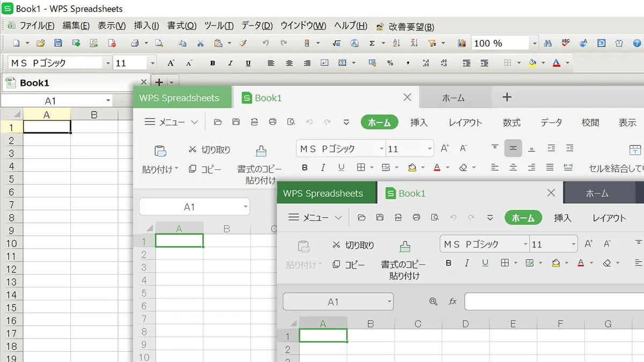Click fill color bucket in the front window ribbon
The image size is (644, 362).
(x=556, y=263)
